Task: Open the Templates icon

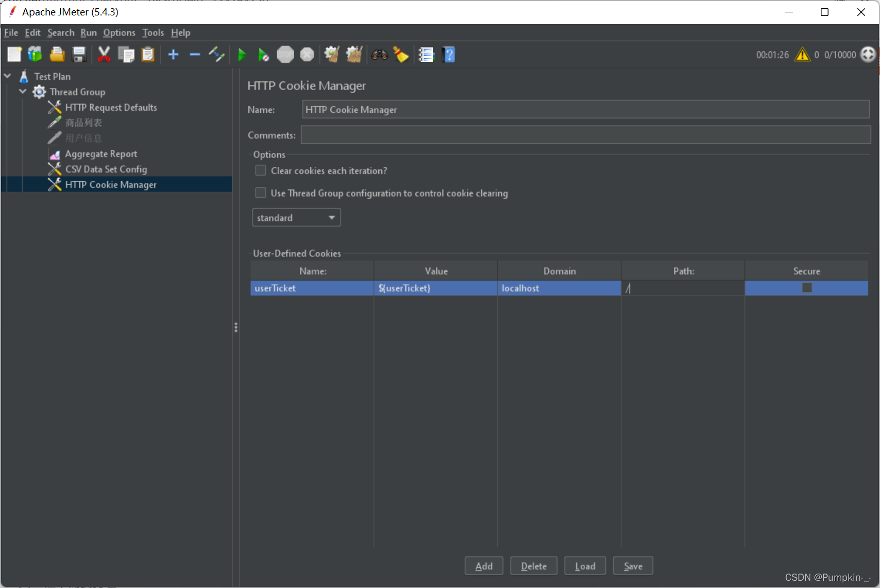Action: tap(35, 54)
